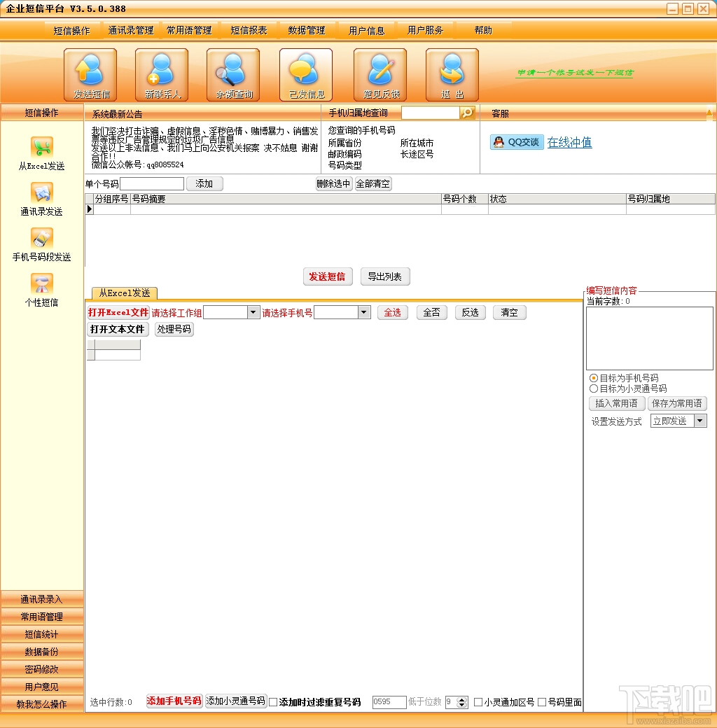Select 目标为手机号码 radio button

pyautogui.click(x=594, y=378)
